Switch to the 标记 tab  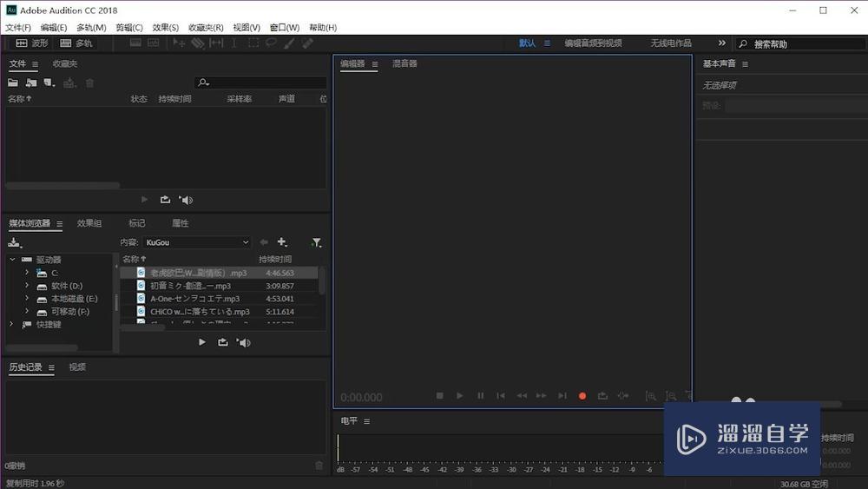pos(137,223)
